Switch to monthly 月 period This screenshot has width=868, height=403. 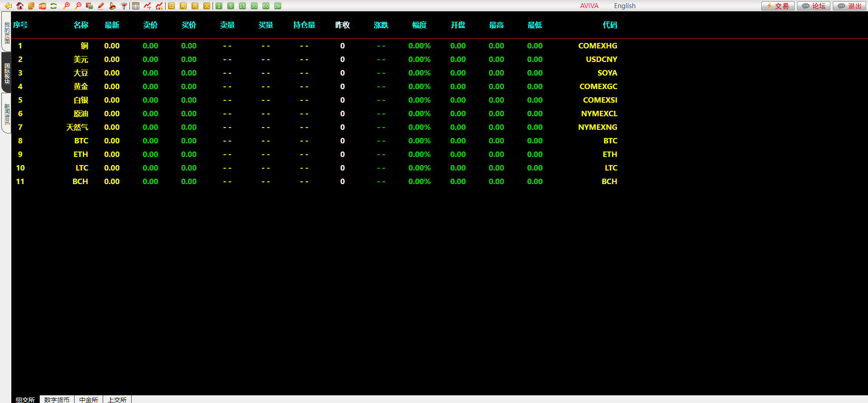195,6
